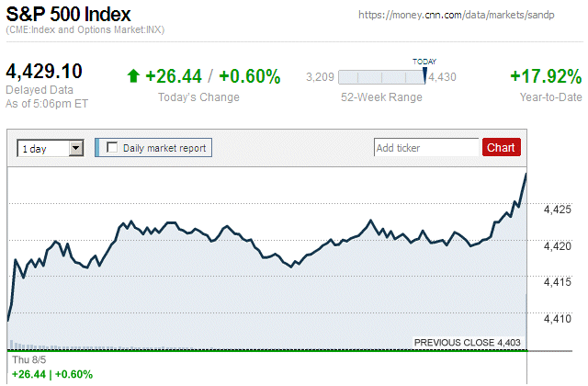Click the 4,429.10 index price
Screen dimensions: 588x386
tap(44, 72)
